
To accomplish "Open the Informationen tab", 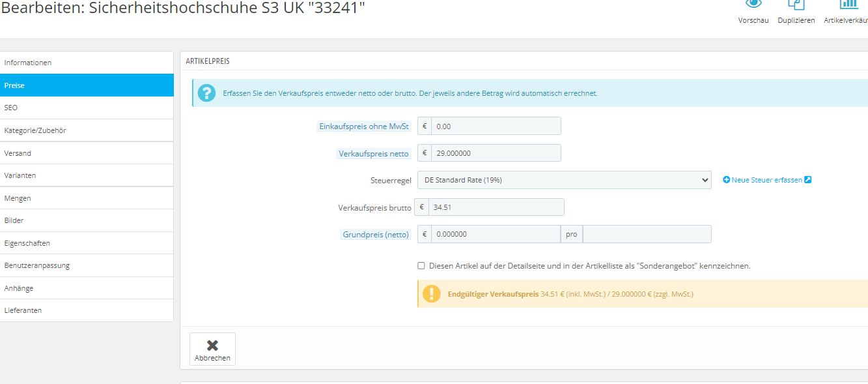I will 87,63.
